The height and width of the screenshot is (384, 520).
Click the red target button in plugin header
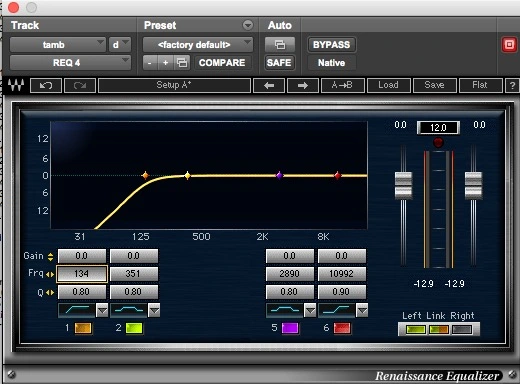coord(509,44)
